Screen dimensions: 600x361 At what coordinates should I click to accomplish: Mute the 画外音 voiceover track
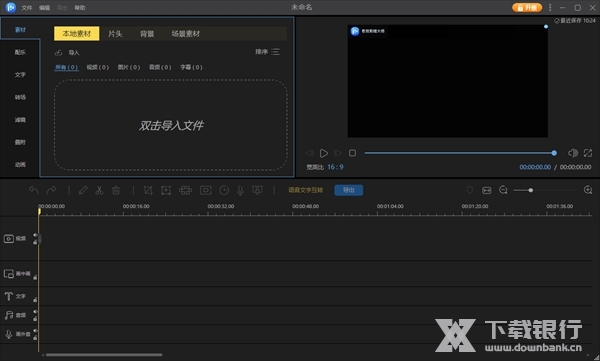(x=35, y=331)
